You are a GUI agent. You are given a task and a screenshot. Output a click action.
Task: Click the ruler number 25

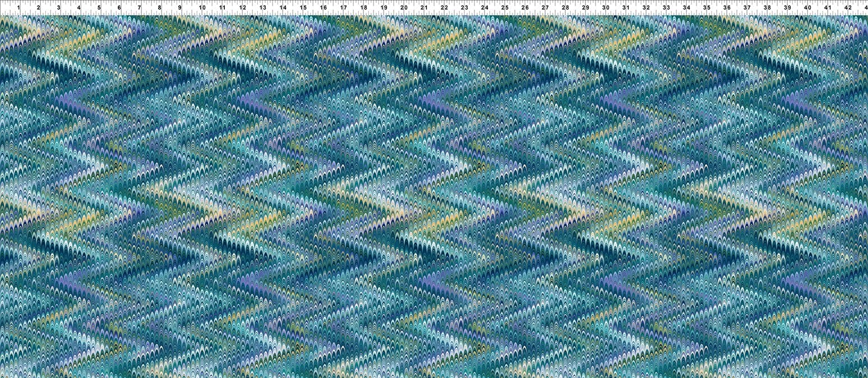[505, 8]
